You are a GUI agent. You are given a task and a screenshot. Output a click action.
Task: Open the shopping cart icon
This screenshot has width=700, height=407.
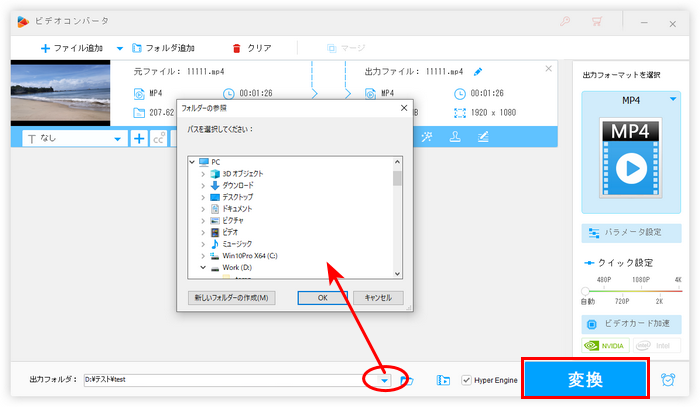click(596, 21)
